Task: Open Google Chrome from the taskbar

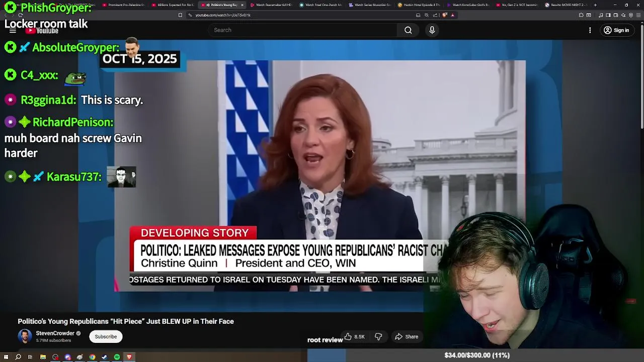Action: point(92,357)
